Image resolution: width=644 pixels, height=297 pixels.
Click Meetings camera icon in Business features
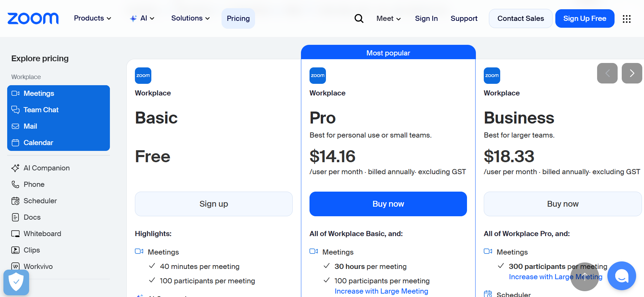[488, 251]
